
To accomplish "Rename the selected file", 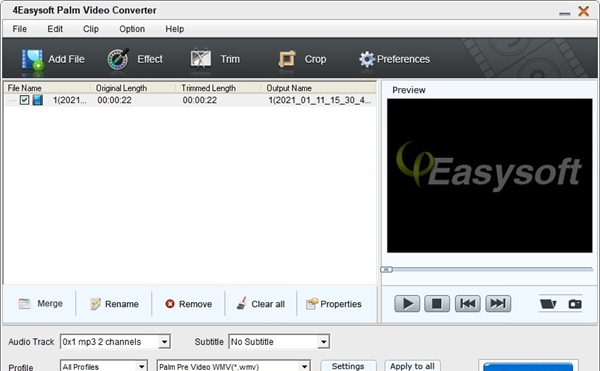I will (x=114, y=304).
